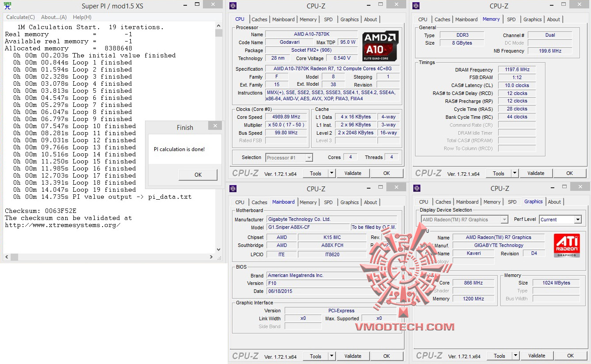Switch to CPU tab in the Graphics tab window
This screenshot has height=364, width=591.
click(423, 202)
